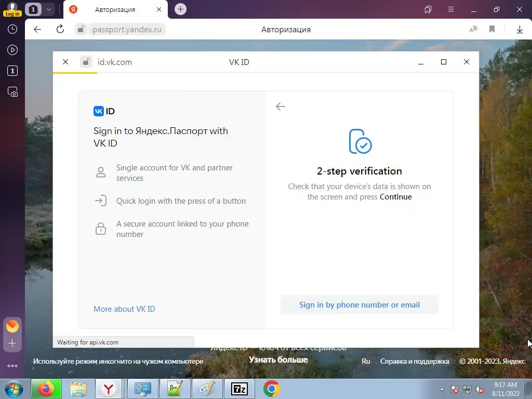Screen dimensions: 532x399
Task: Open the downloads arrow icon
Action: click(520, 30)
